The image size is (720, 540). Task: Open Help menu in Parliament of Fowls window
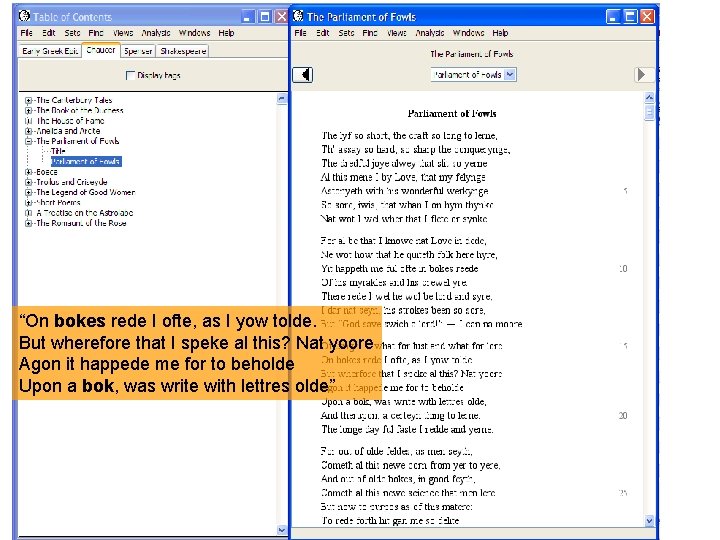pos(500,33)
